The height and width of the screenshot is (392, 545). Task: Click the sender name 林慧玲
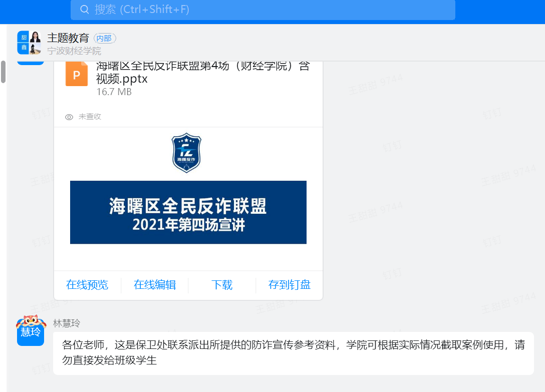(x=67, y=323)
